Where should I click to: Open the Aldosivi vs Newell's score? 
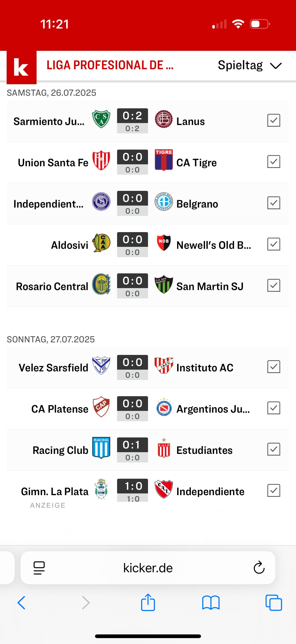coord(132,244)
